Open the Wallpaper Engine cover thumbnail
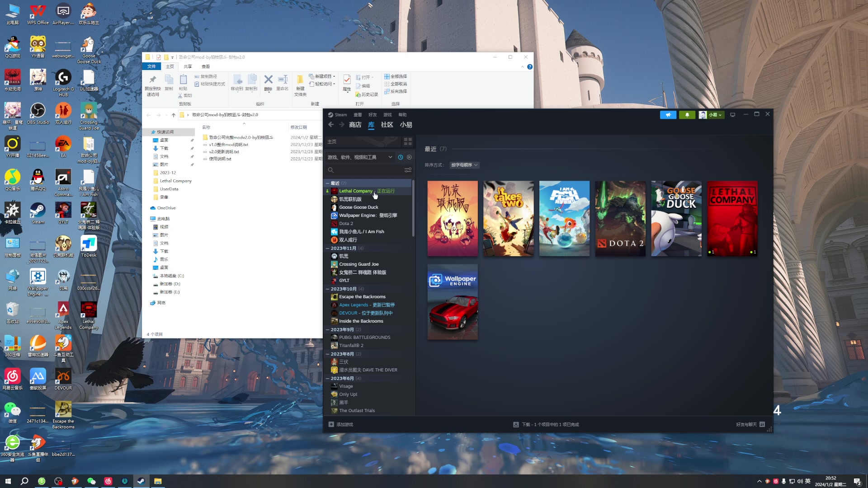The height and width of the screenshot is (488, 868). [453, 302]
